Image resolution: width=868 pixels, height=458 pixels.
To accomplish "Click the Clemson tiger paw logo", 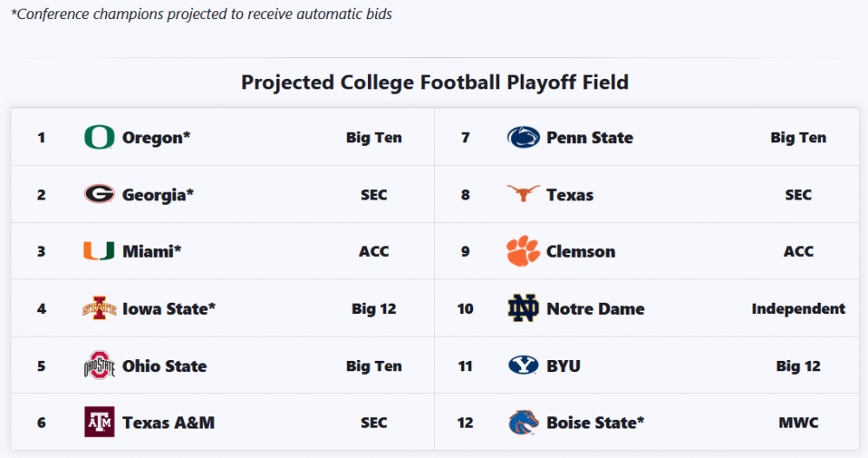I will pyautogui.click(x=523, y=252).
